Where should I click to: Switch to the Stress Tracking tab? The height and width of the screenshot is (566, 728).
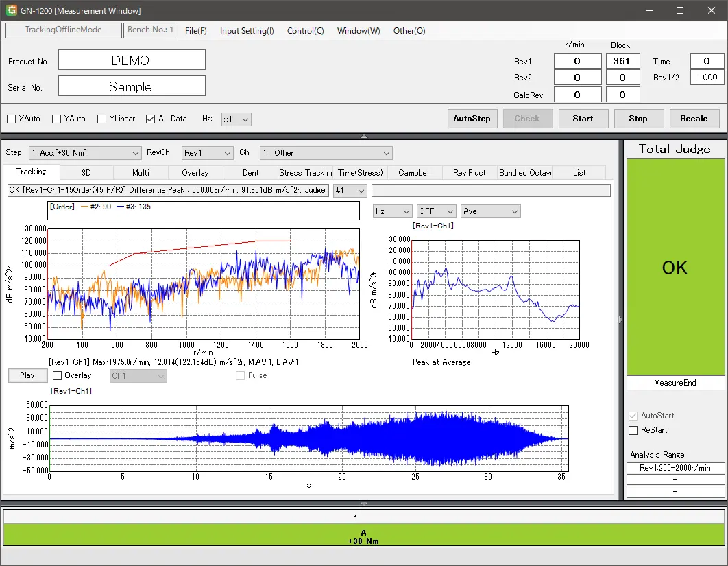pyautogui.click(x=305, y=172)
